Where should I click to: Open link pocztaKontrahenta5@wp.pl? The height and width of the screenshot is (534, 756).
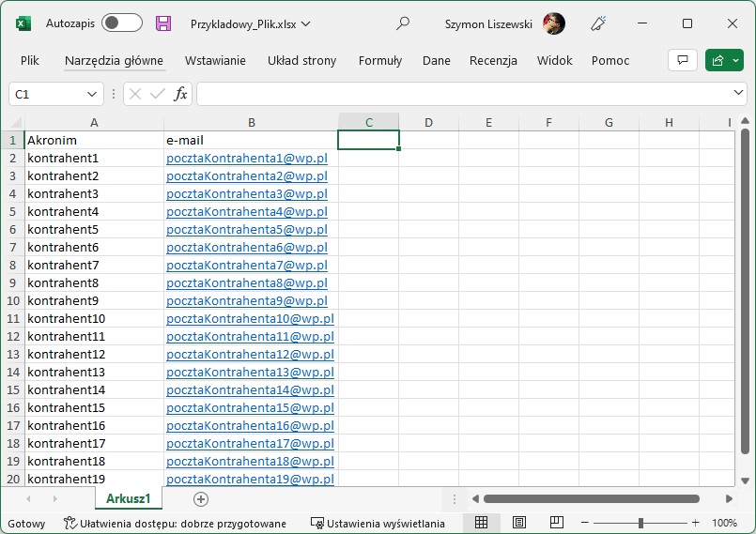click(x=247, y=229)
